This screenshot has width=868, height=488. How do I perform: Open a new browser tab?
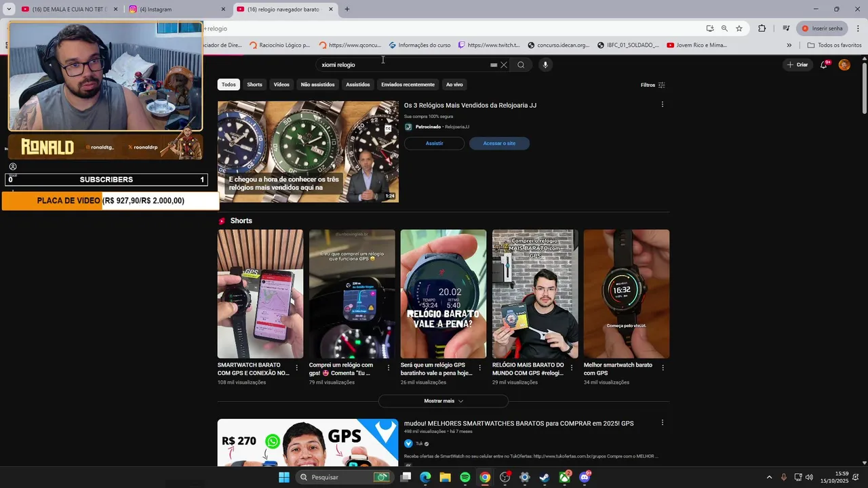pos(347,9)
